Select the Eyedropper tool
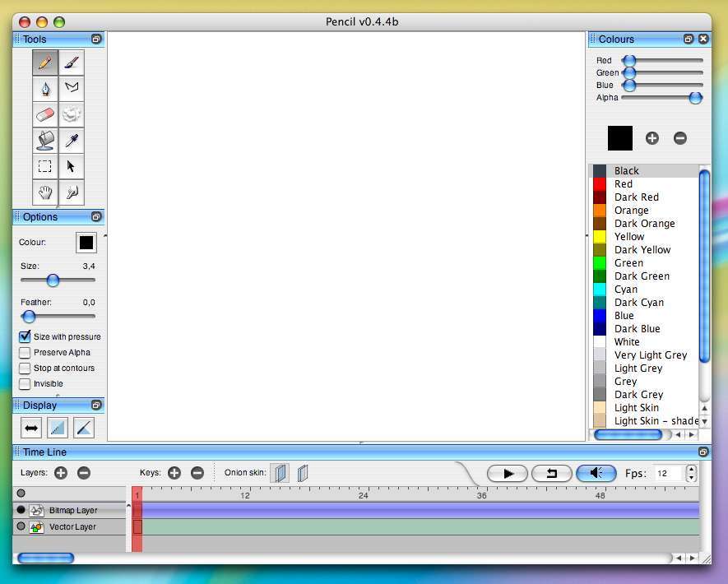 click(71, 140)
